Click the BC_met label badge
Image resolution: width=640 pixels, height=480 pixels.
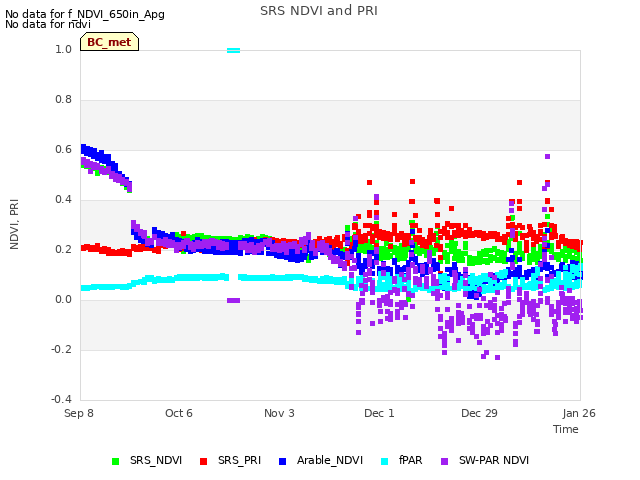pyautogui.click(x=109, y=42)
